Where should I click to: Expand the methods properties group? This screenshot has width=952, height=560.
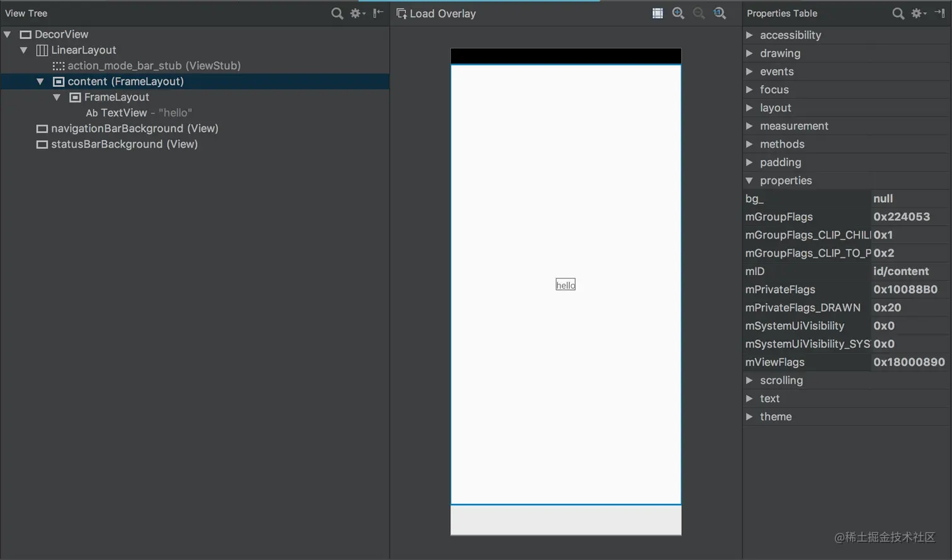click(x=749, y=144)
